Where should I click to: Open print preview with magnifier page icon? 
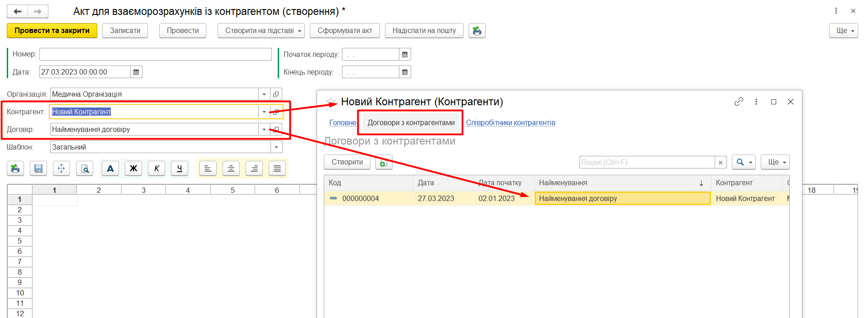85,168
